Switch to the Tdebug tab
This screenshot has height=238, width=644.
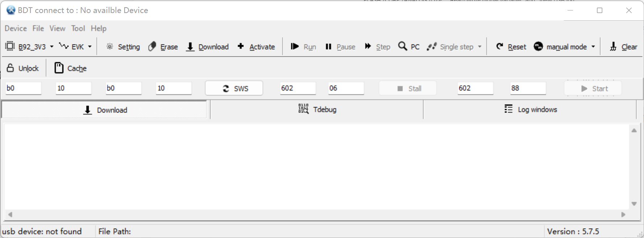click(x=317, y=110)
